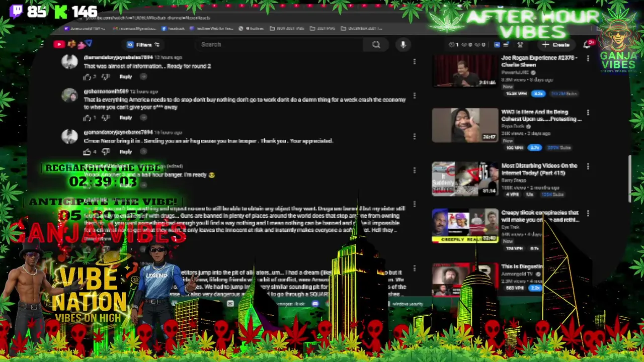Open "Most Disturbing Videos On the Internet" title
Image resolution: width=644 pixels, height=362 pixels.
[x=539, y=169]
